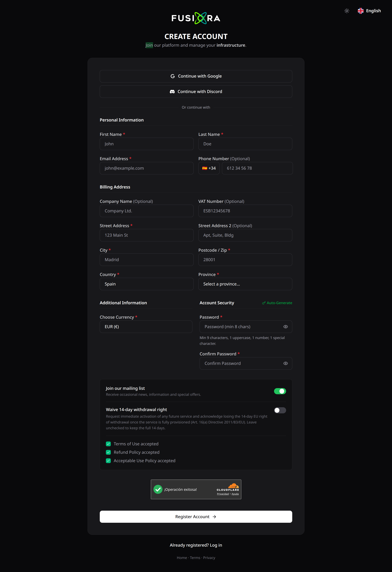Uncheck Terms of Use accepted checkbox
The height and width of the screenshot is (572, 392).
pyautogui.click(x=108, y=444)
